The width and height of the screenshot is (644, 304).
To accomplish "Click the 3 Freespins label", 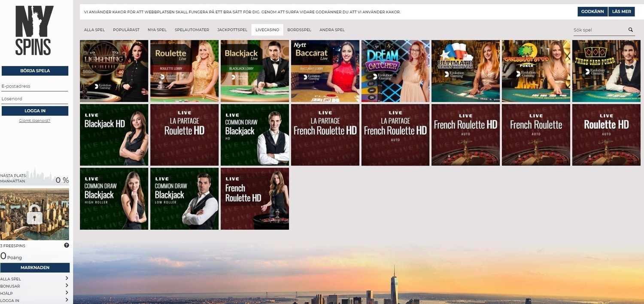I will (13, 246).
